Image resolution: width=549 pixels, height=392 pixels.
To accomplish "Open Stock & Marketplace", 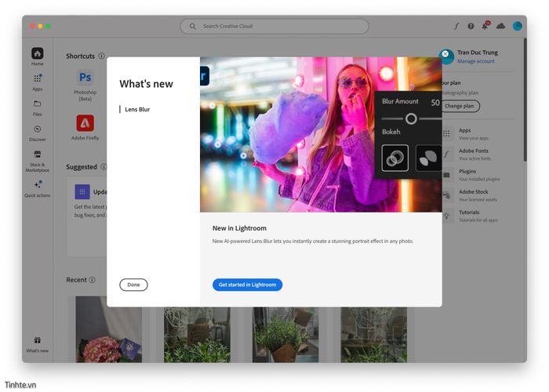I will (x=38, y=161).
